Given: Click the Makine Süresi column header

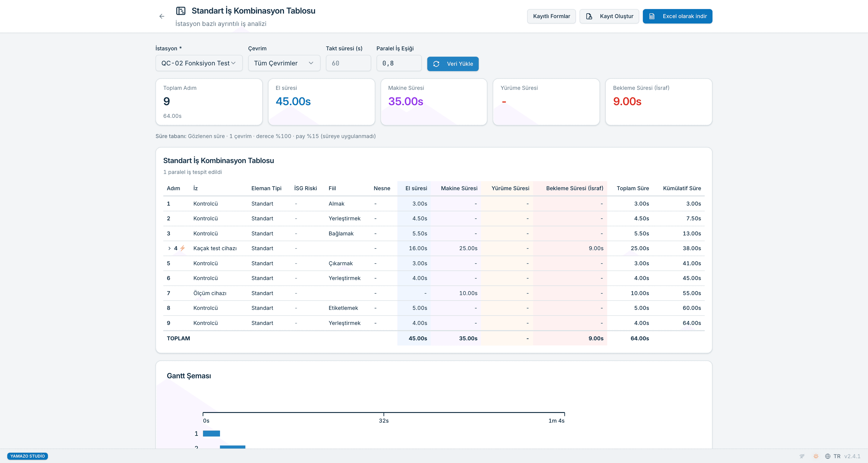Looking at the screenshot, I should pyautogui.click(x=459, y=188).
